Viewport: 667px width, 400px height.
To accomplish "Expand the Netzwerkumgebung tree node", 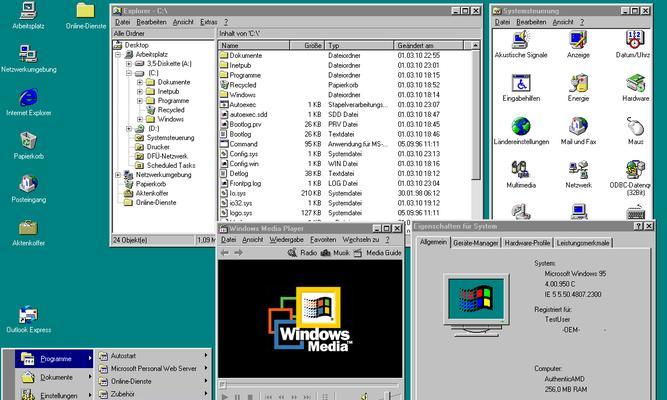I will pyautogui.click(x=118, y=175).
